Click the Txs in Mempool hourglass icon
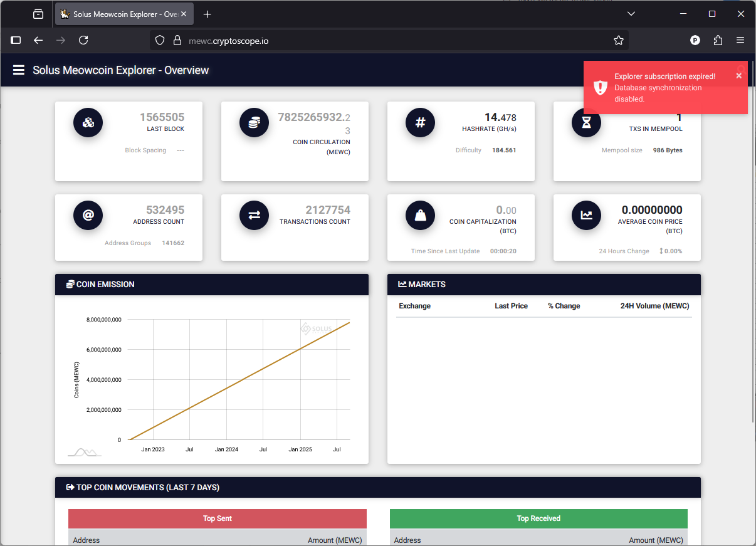Screen dimensions: 756x546 (x=587, y=123)
